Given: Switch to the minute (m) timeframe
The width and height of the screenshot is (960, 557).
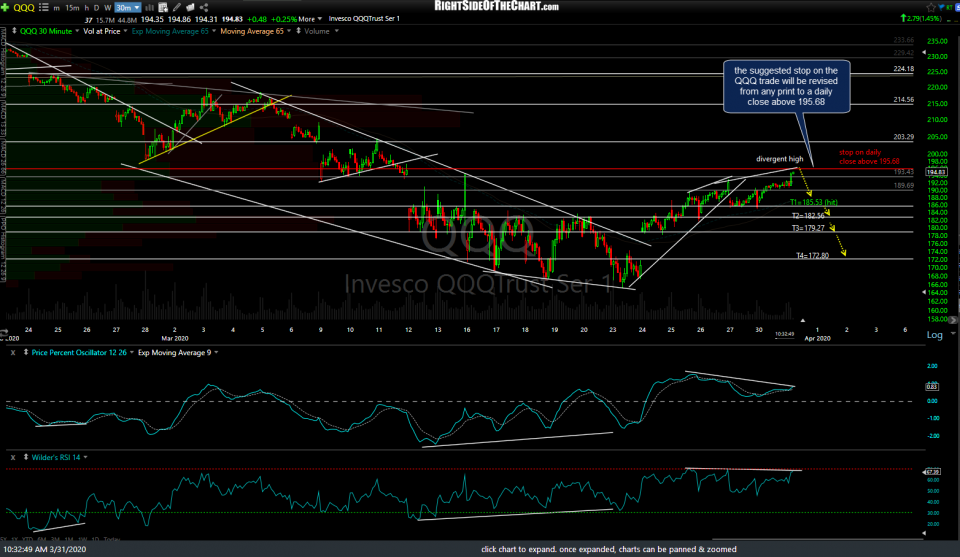Looking at the screenshot, I should point(56,7).
